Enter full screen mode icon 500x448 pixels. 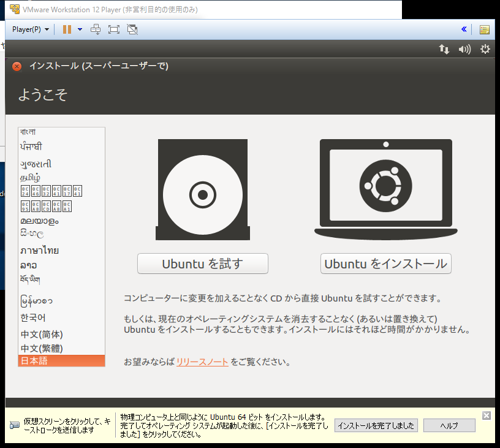114,29
